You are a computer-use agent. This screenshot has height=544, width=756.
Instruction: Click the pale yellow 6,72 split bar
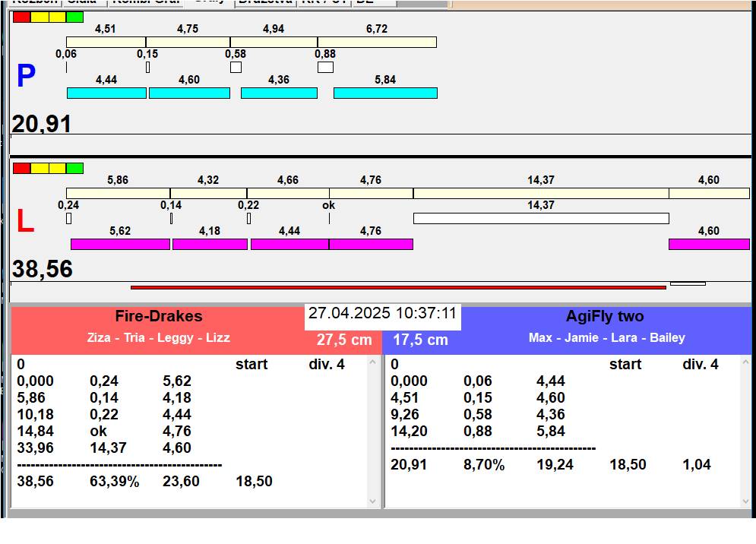click(377, 42)
